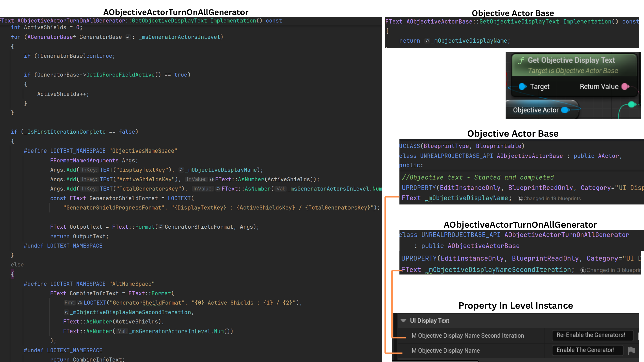Click the Objective Actor node output pin
The width and height of the screenshot is (644, 362).
[x=565, y=110]
